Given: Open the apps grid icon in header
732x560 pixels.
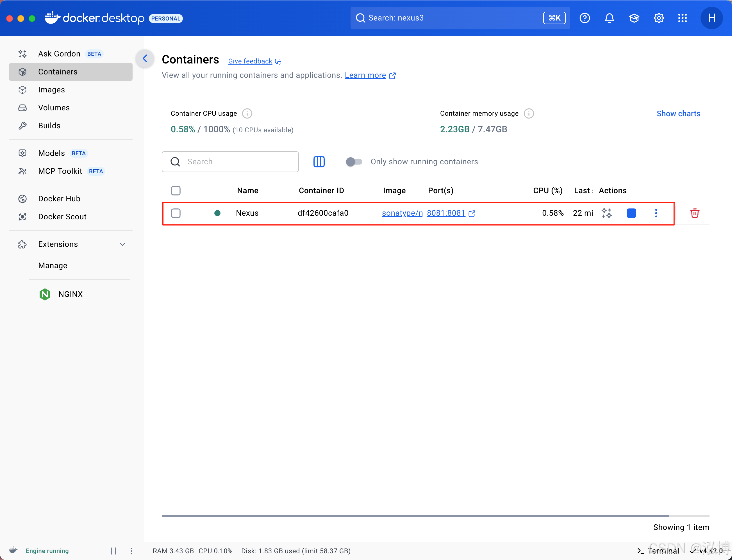Looking at the screenshot, I should click(x=682, y=18).
